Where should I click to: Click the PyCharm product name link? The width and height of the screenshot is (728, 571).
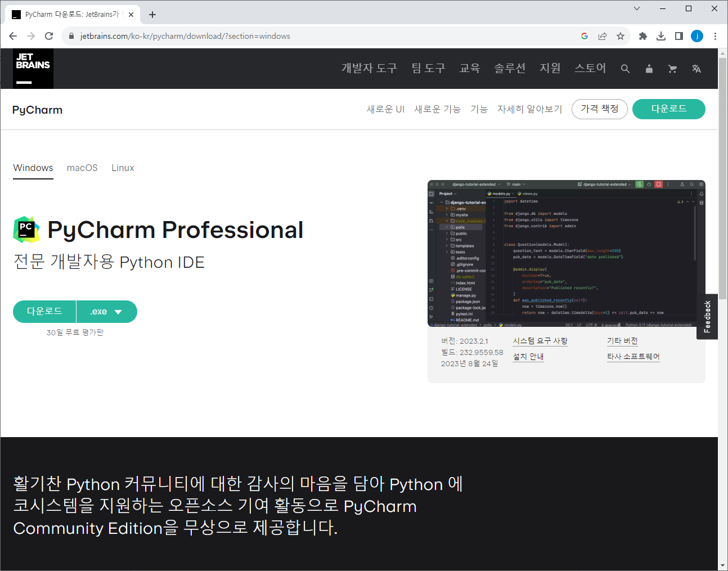[x=38, y=110]
